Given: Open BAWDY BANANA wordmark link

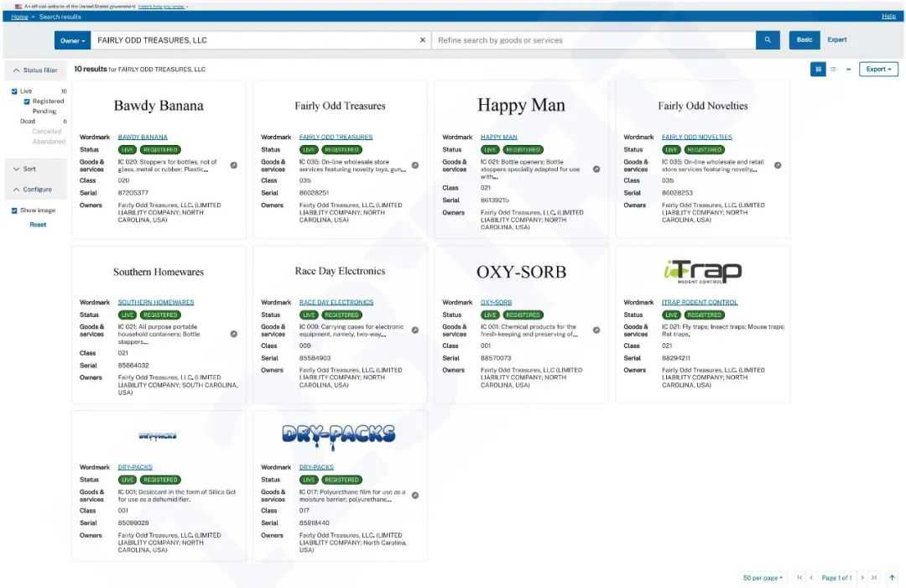Looking at the screenshot, I should click(143, 138).
